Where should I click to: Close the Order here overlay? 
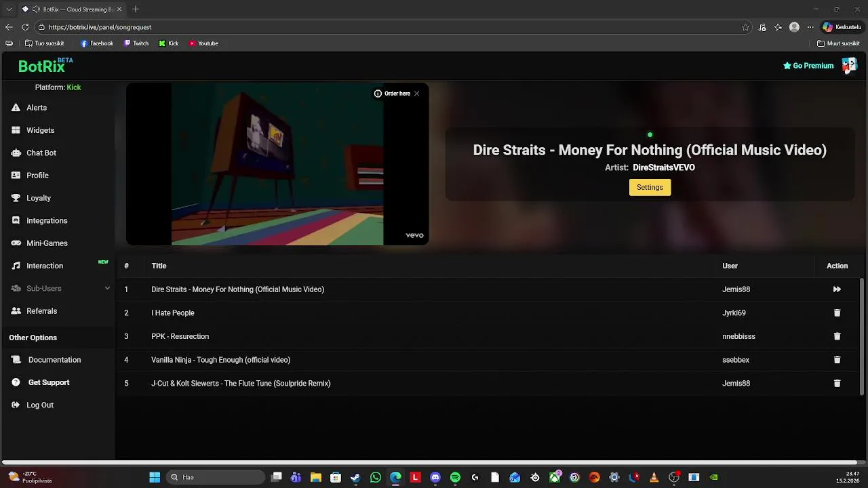tap(416, 94)
